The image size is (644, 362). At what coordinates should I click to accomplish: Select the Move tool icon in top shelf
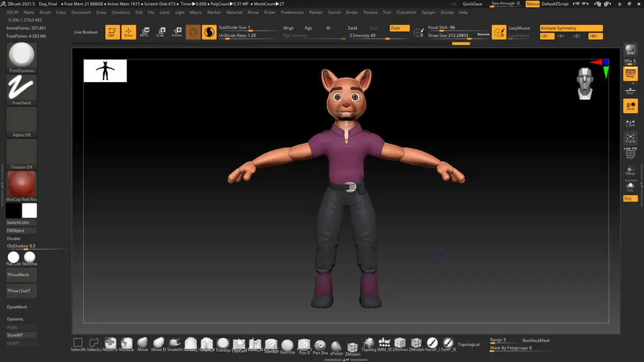tap(144, 32)
